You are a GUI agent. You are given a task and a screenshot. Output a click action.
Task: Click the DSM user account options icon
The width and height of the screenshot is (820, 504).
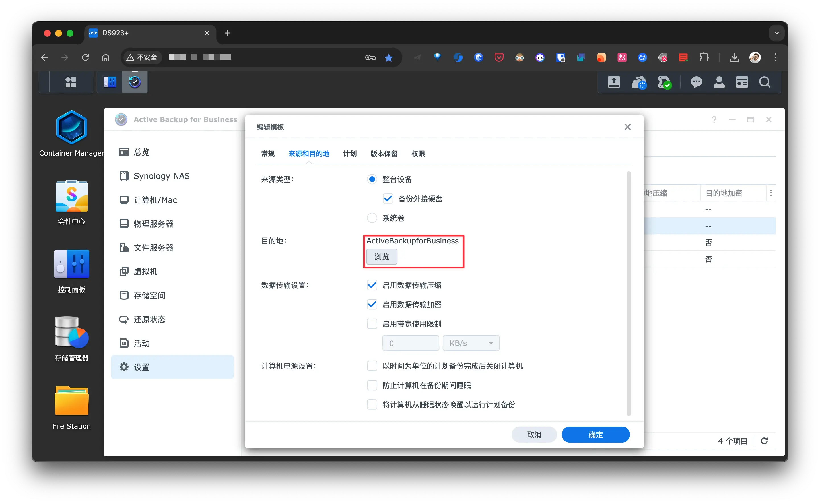pyautogui.click(x=719, y=82)
